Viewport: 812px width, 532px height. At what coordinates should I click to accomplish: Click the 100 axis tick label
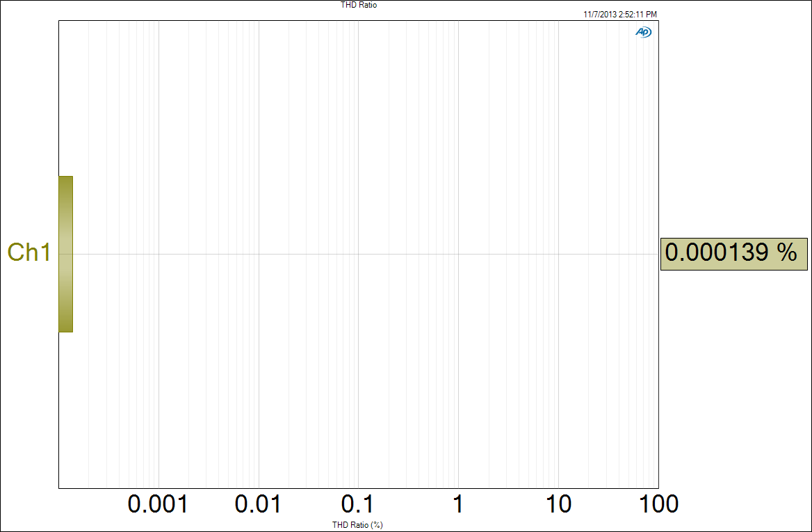click(x=658, y=503)
